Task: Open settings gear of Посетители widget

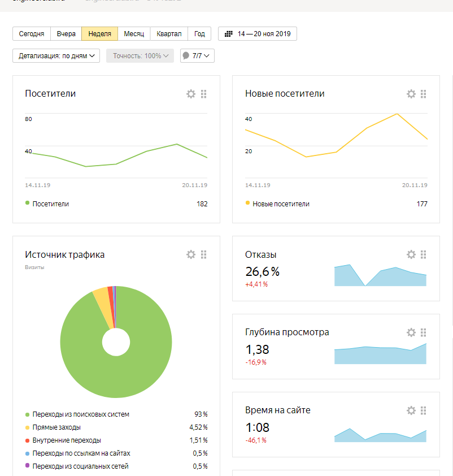Action: pyautogui.click(x=191, y=94)
